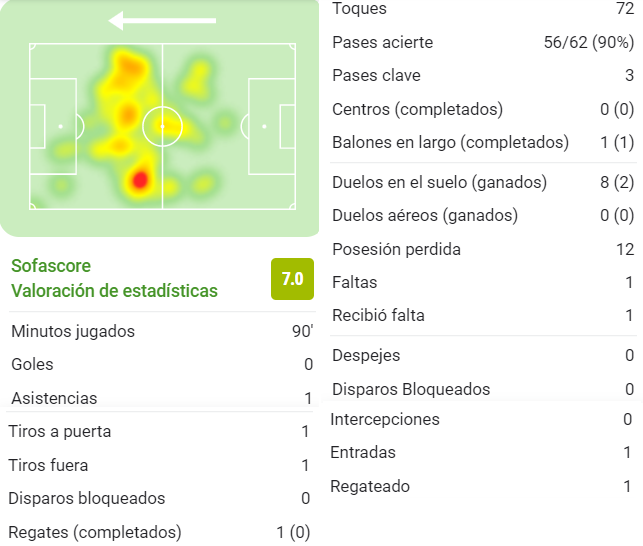The height and width of the screenshot is (546, 643).
Task: Open the Sofascore Valoración de estadísticas link
Action: tap(114, 278)
